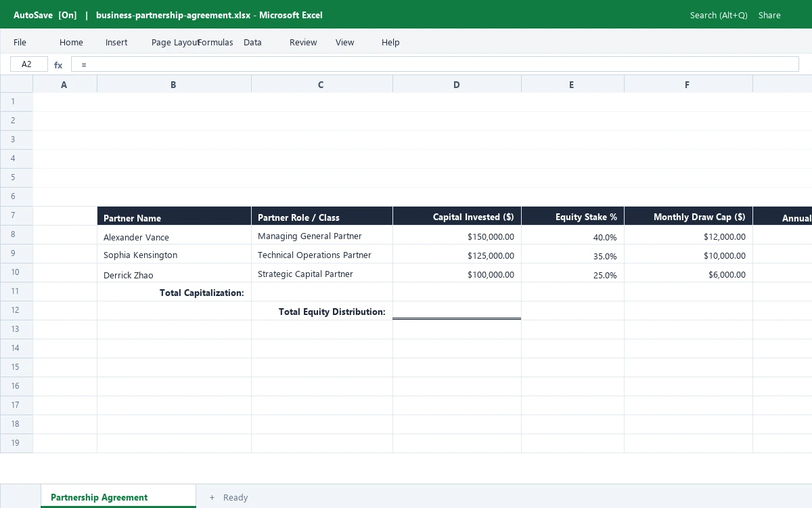Select column D header

click(457, 84)
